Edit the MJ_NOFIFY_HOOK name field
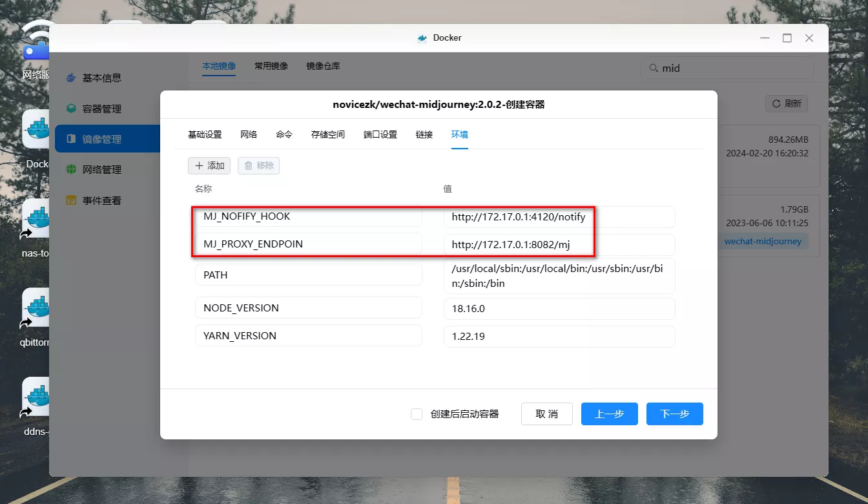 pos(309,216)
